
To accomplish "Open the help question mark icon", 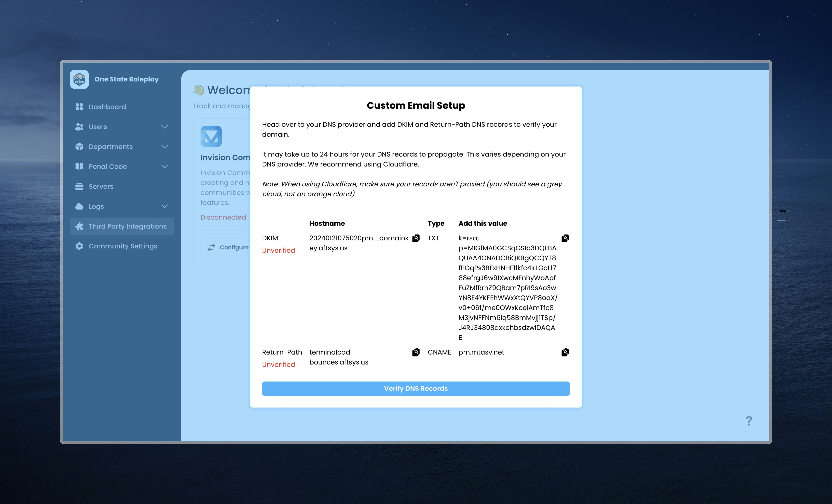I will pyautogui.click(x=749, y=421).
